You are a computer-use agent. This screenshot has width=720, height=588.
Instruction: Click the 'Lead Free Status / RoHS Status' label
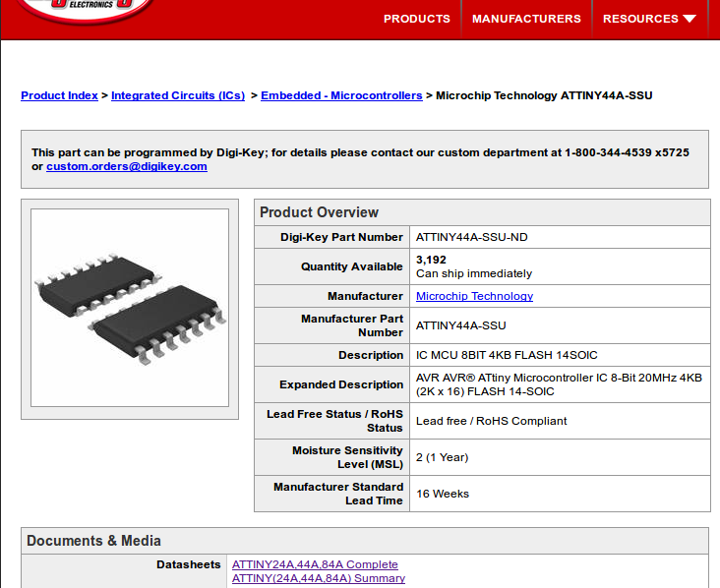[334, 421]
